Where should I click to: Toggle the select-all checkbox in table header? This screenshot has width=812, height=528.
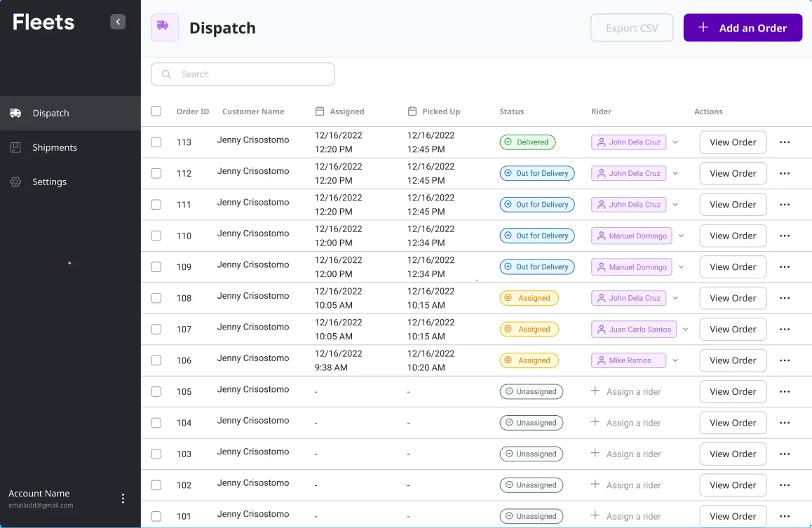pyautogui.click(x=156, y=111)
